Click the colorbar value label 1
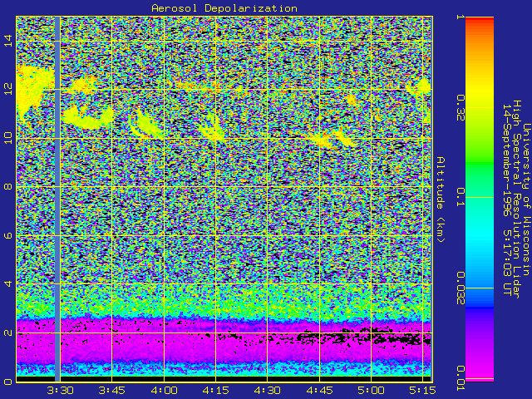The width and height of the screenshot is (532, 399). (460, 17)
